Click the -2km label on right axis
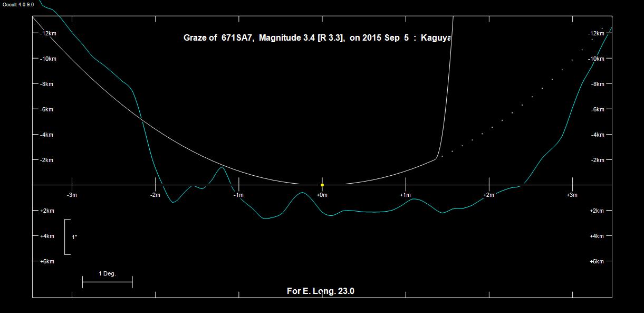This screenshot has width=644, height=313. coord(597,160)
